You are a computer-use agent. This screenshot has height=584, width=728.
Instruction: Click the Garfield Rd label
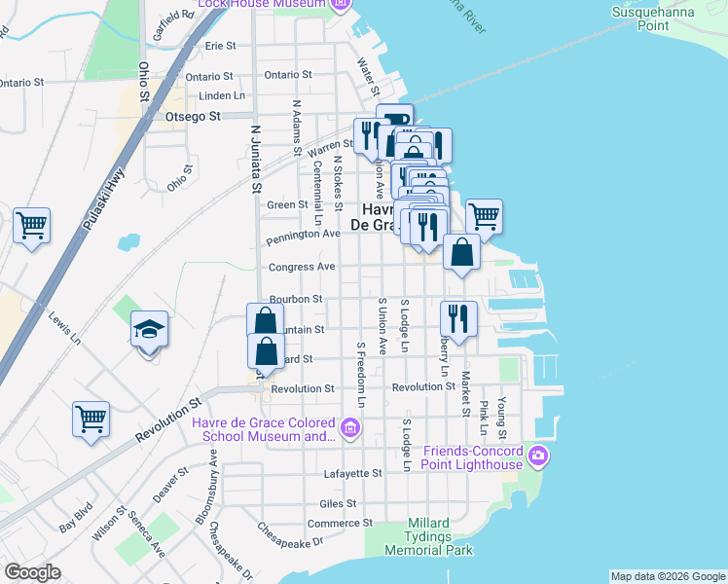[173, 25]
